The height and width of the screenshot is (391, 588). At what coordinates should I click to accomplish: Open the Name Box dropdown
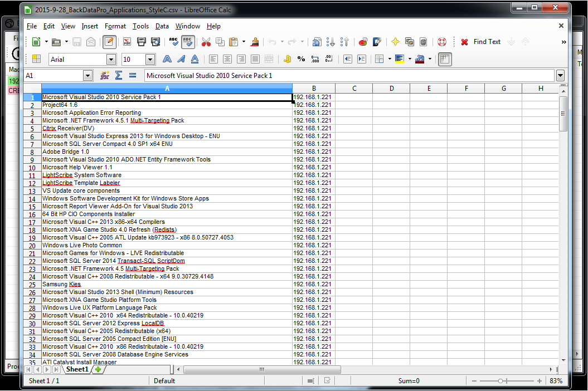coord(88,76)
